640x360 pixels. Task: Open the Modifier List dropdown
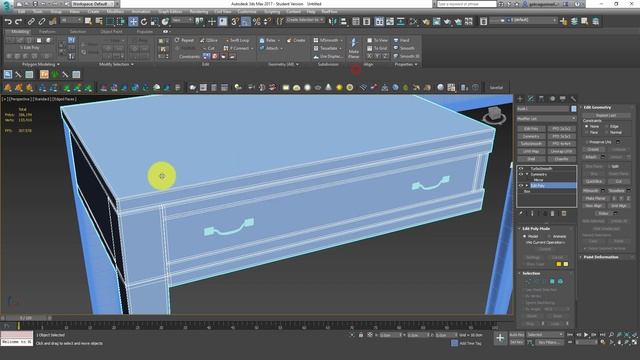[x=546, y=118]
